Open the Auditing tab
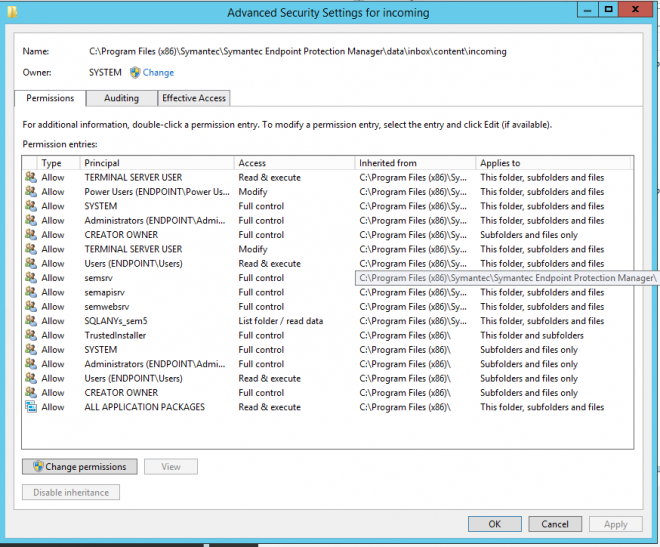660x547 pixels. tap(122, 98)
